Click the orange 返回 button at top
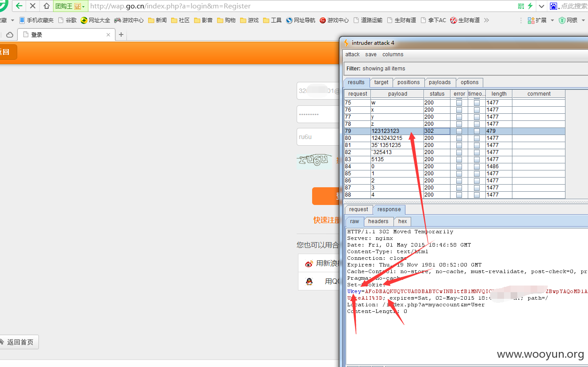The height and width of the screenshot is (367, 588). [8, 52]
